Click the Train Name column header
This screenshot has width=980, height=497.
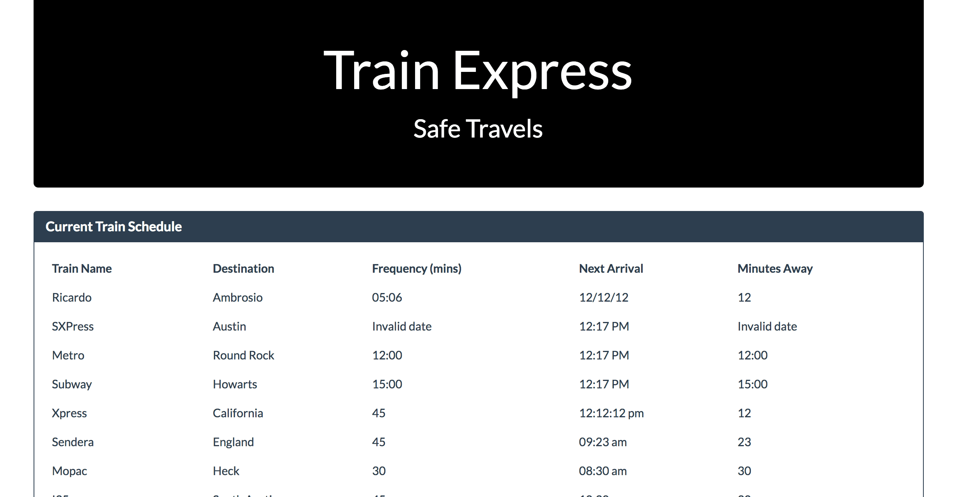pyautogui.click(x=82, y=269)
